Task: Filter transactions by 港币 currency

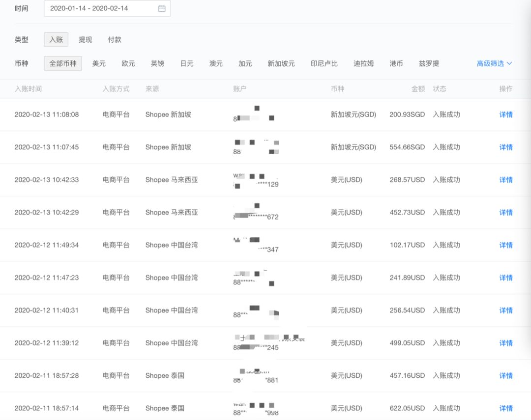Action: pos(396,63)
